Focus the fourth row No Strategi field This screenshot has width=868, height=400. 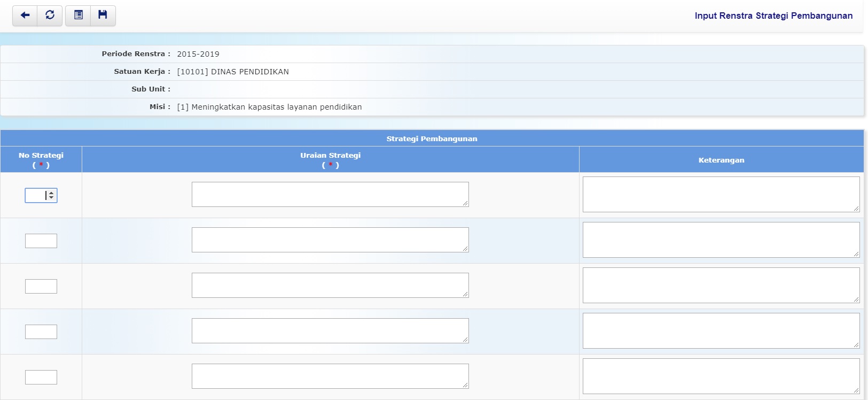click(x=41, y=332)
